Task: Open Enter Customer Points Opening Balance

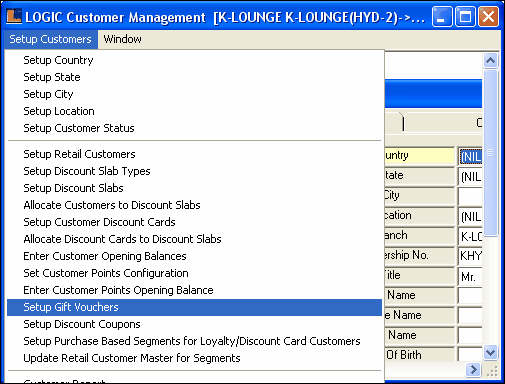Action: pyautogui.click(x=194, y=290)
